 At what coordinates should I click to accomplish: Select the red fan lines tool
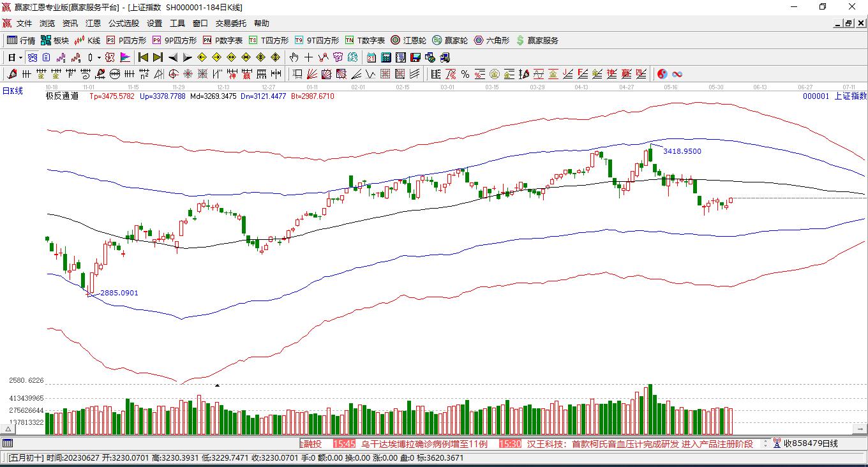(x=311, y=74)
